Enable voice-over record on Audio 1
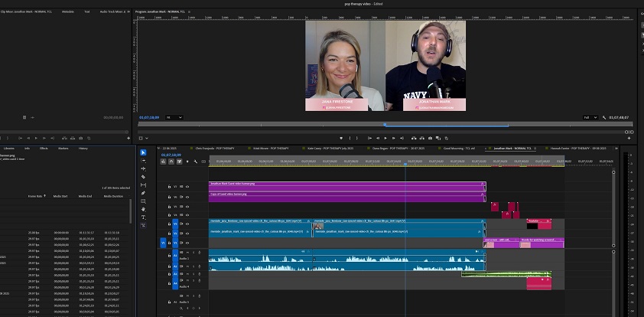644x317 pixels. pos(199,252)
